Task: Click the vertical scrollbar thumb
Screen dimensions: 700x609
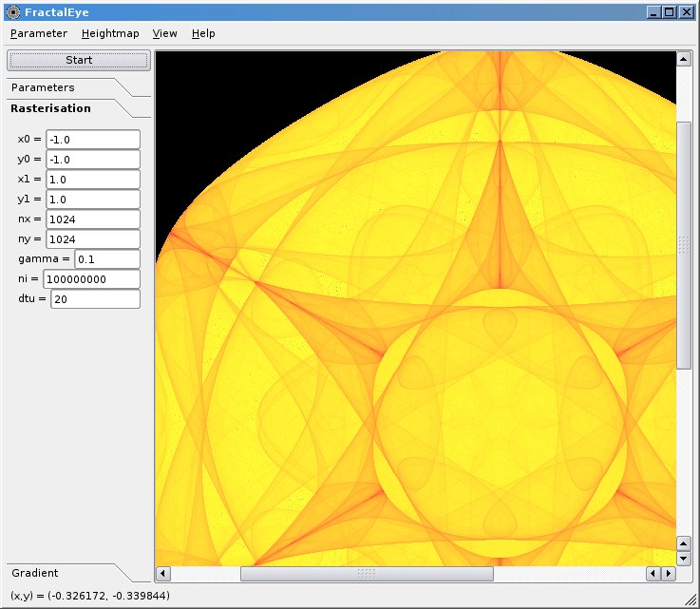Action: coord(684,245)
